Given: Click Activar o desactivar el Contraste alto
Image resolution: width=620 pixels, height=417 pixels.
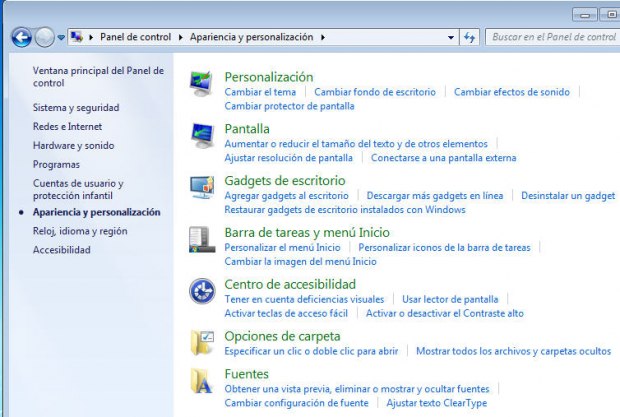Looking at the screenshot, I should coord(444,313).
